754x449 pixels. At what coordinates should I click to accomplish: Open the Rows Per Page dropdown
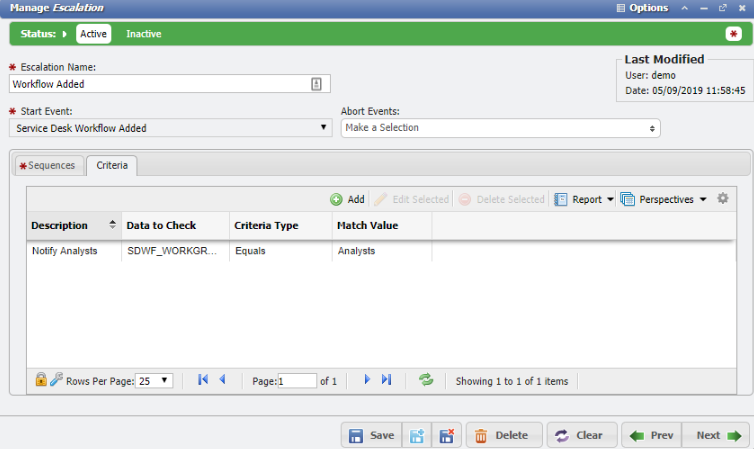(x=155, y=381)
